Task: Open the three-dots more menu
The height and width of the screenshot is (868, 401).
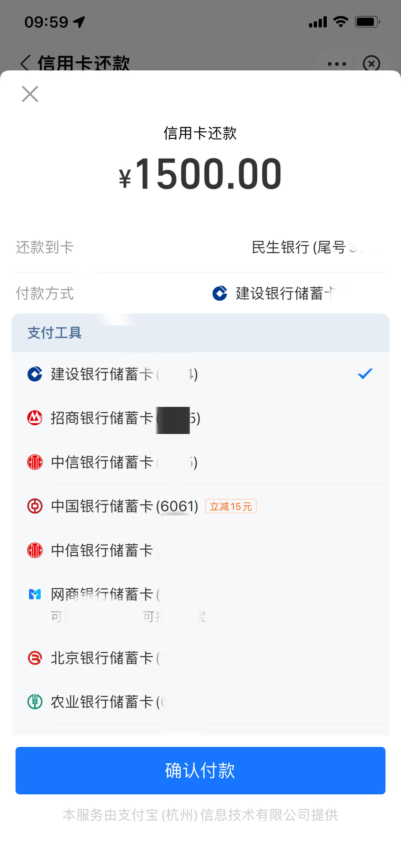Action: tap(337, 64)
